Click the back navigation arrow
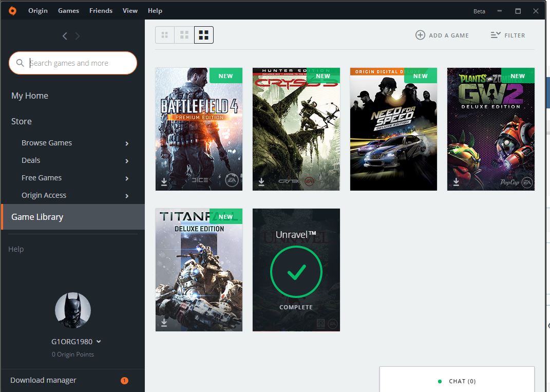 (65, 36)
